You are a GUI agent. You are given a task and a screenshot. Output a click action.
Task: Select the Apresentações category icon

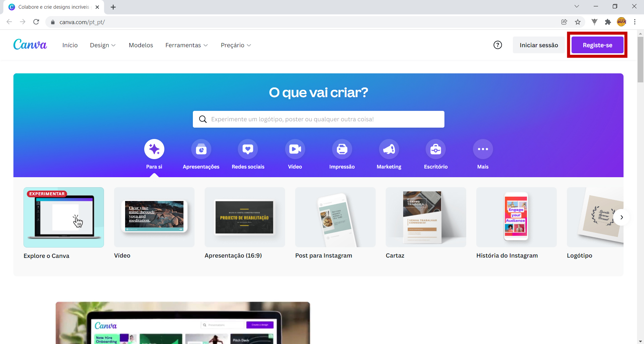(201, 149)
